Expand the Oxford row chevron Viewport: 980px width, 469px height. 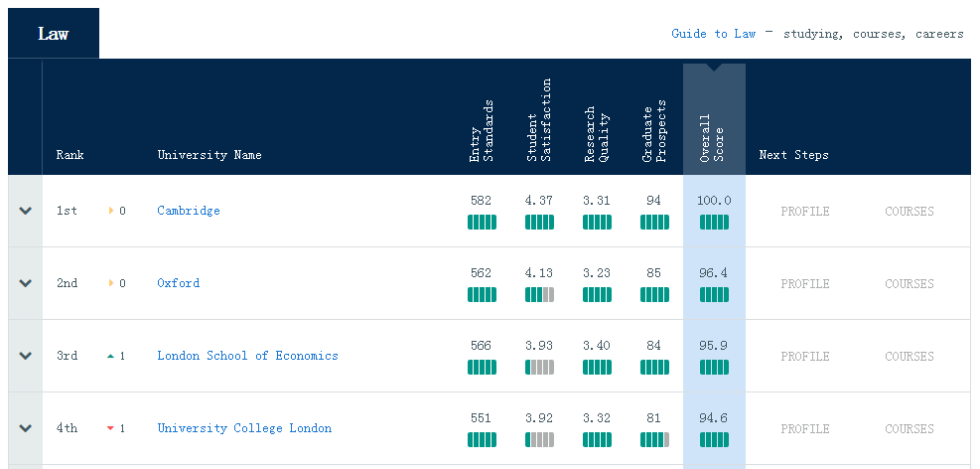tap(25, 283)
